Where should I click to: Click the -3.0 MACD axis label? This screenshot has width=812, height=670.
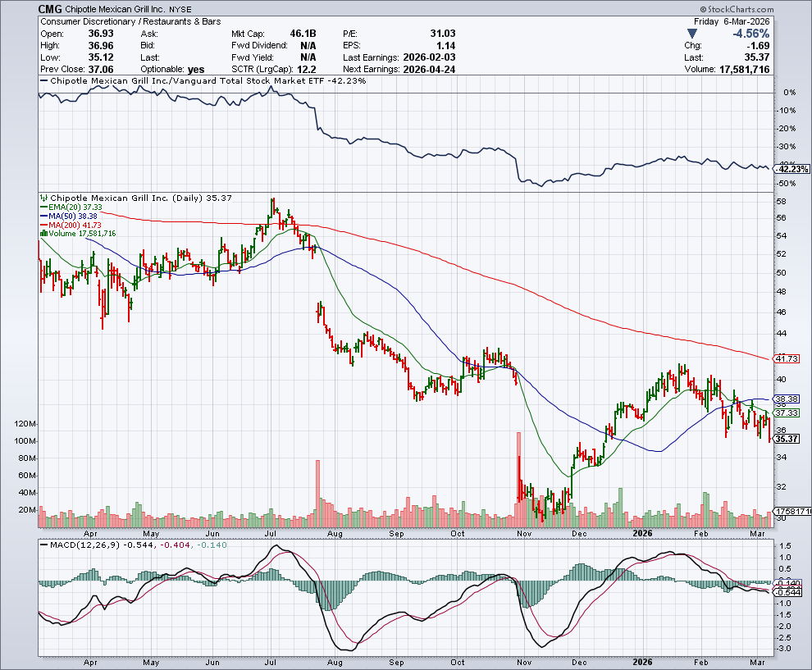tap(784, 648)
